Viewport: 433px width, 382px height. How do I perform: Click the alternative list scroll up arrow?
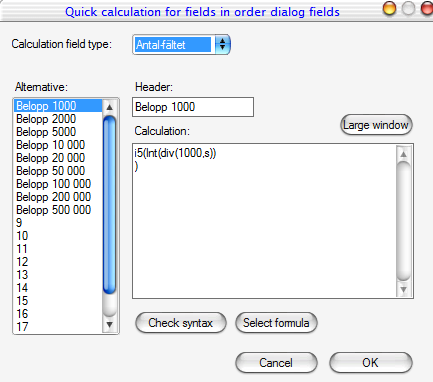point(109,107)
